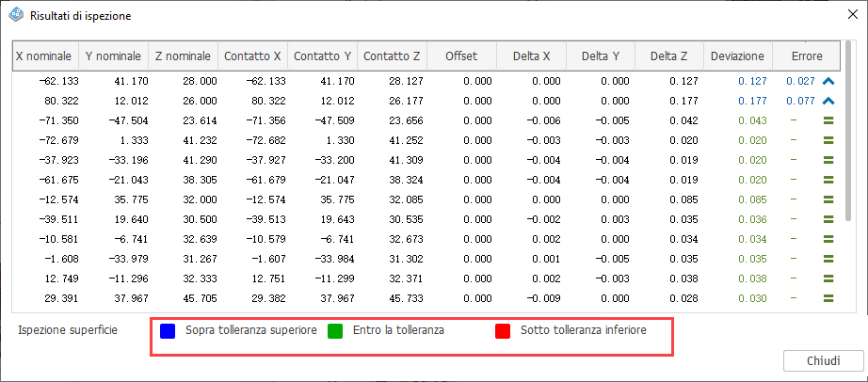Click the green Entro la tolleranza swatch
The height and width of the screenshot is (382, 868).
click(x=335, y=331)
